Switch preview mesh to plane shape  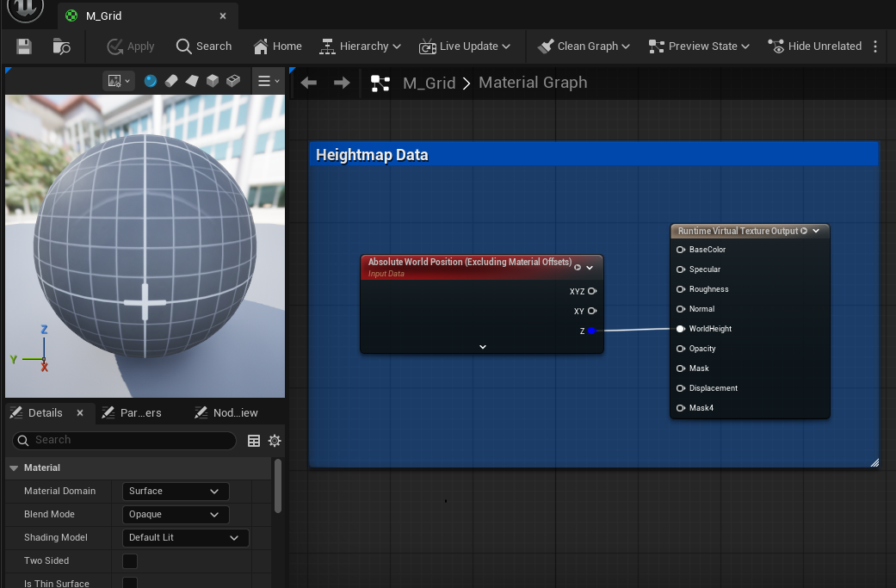pos(192,80)
